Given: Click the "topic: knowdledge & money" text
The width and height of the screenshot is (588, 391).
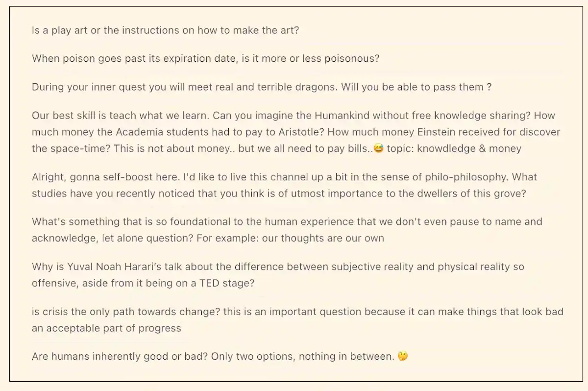Looking at the screenshot, I should (x=454, y=148).
